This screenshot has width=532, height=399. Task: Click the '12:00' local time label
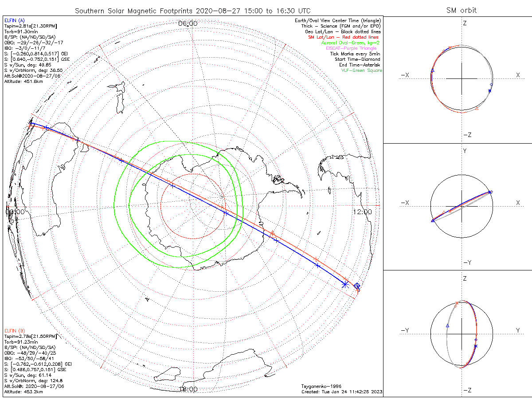coord(362,212)
